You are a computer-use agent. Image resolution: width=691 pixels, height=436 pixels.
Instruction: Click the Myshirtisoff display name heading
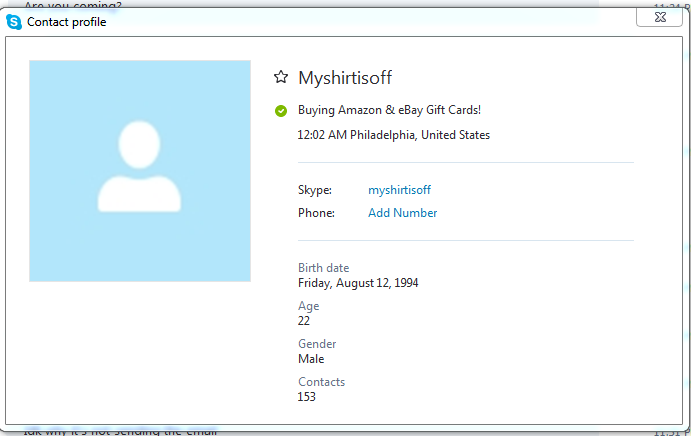[345, 78]
